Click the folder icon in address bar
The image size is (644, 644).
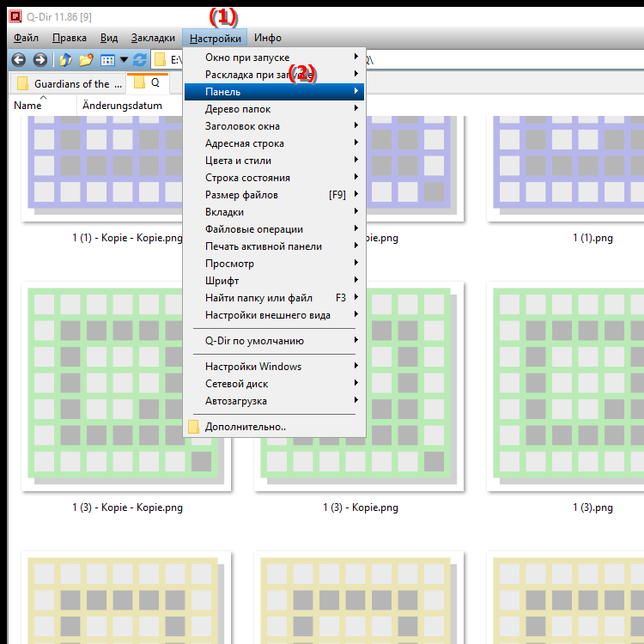pos(160,60)
